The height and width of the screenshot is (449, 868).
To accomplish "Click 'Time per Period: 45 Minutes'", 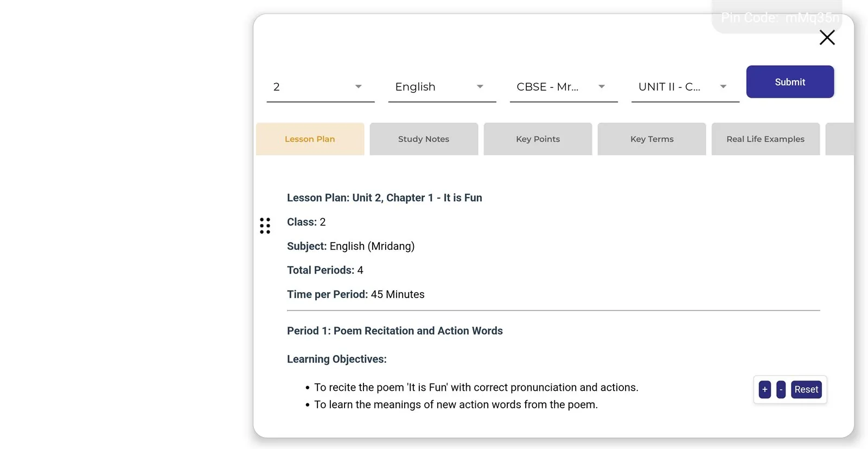I will [356, 294].
